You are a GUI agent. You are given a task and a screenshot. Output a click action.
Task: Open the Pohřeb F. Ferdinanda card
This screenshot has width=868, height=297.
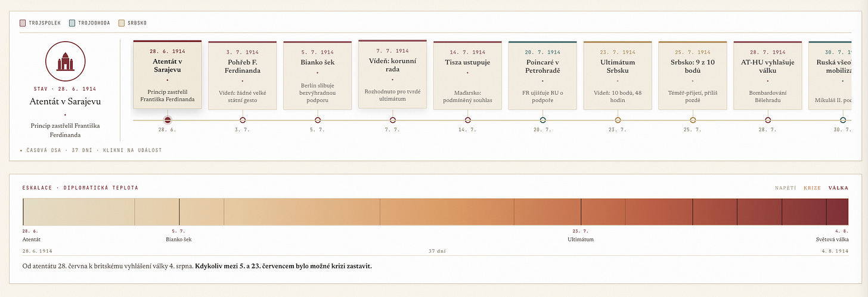click(x=242, y=75)
